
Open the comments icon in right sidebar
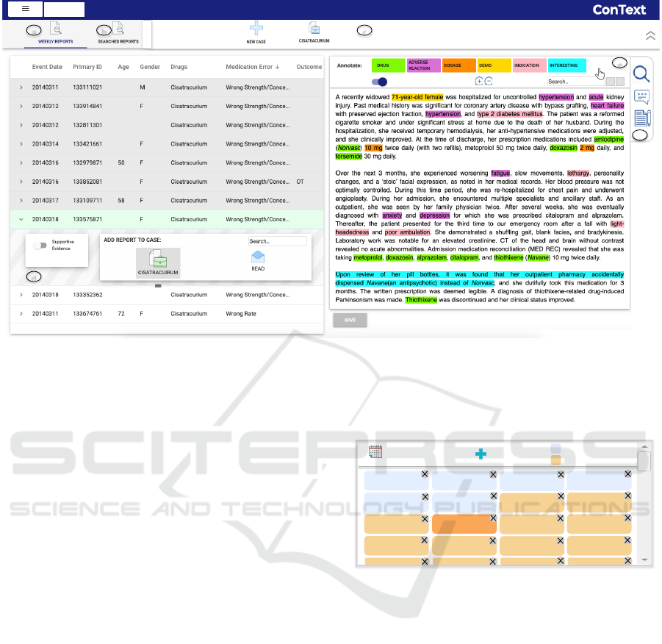pyautogui.click(x=641, y=97)
